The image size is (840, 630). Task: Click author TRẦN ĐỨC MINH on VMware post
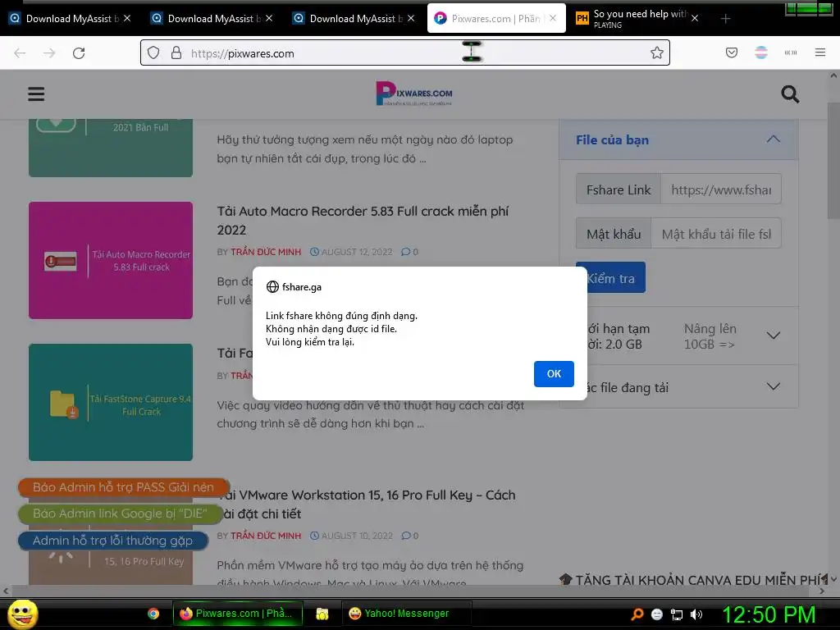click(266, 536)
